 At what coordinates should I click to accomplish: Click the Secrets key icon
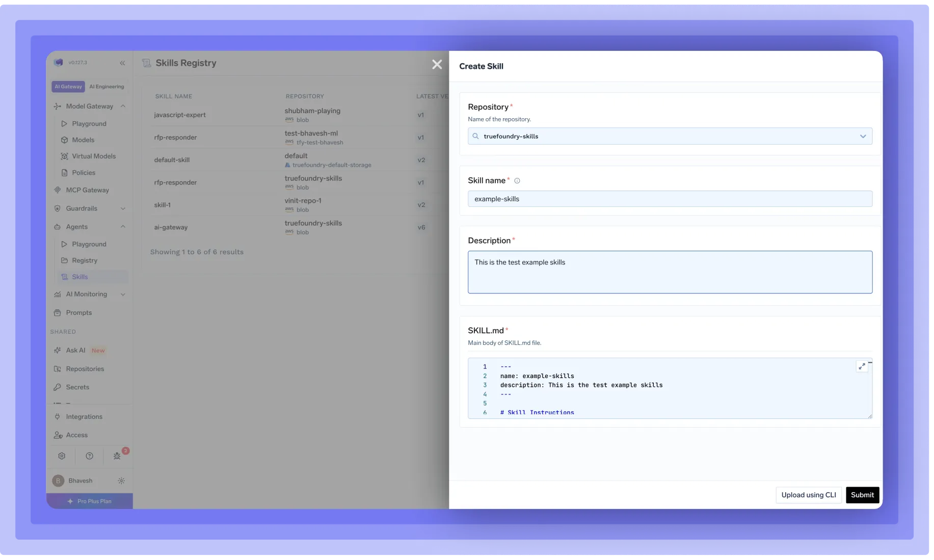coord(58,387)
